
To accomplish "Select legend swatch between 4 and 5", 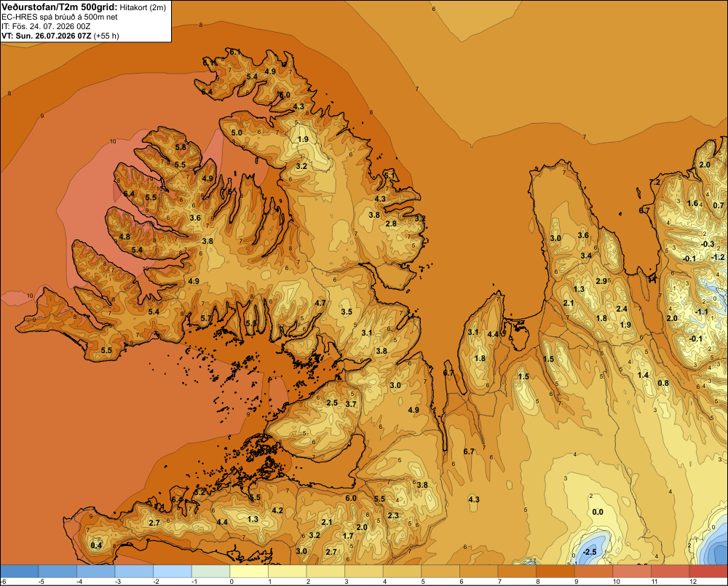I will click(x=403, y=571).
